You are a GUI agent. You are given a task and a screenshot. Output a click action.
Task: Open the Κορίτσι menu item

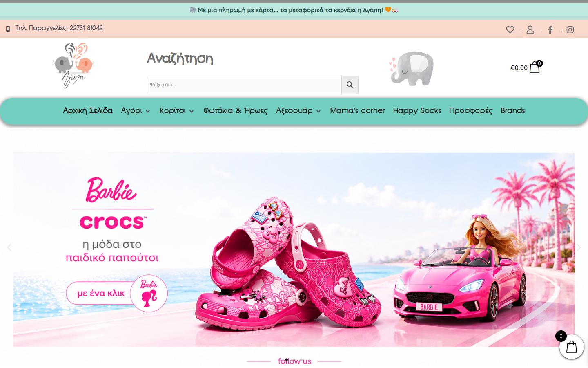[172, 111]
